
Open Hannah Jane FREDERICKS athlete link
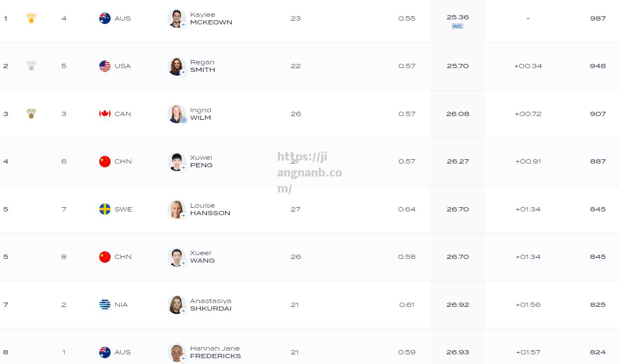tap(215, 352)
